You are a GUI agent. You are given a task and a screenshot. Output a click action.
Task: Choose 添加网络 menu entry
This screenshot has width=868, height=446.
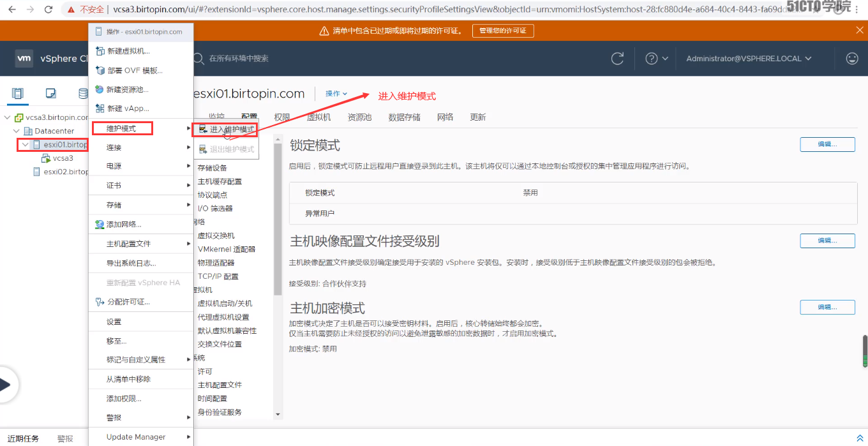(x=140, y=224)
